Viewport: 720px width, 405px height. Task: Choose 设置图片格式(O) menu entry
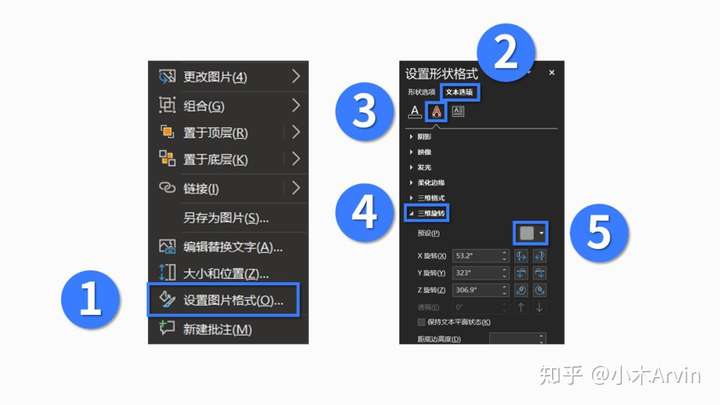[x=223, y=300]
